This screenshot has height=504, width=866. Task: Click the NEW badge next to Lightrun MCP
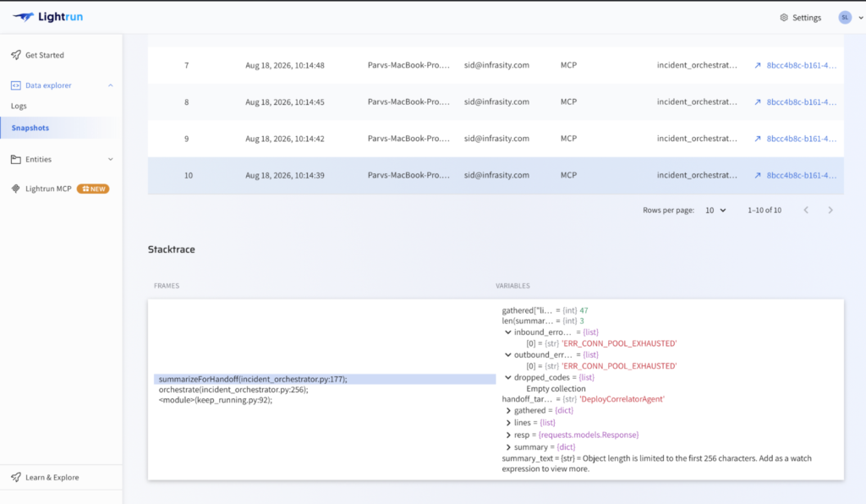tap(93, 189)
